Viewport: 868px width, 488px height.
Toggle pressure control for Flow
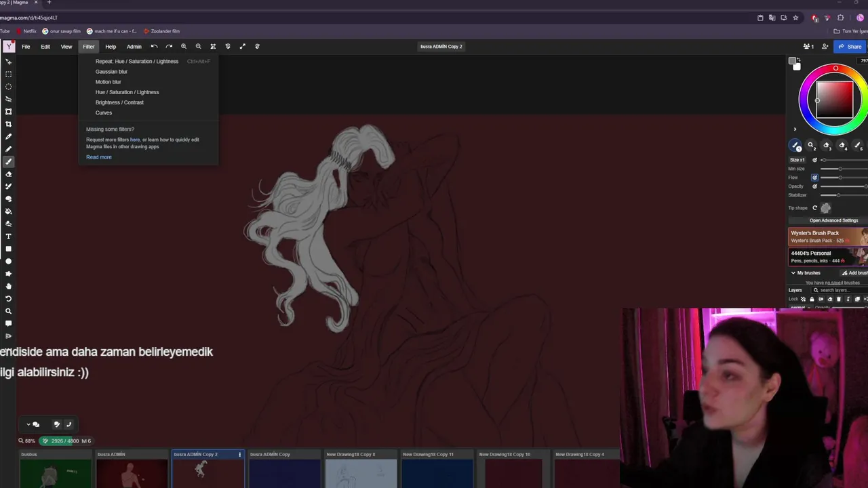click(x=815, y=178)
